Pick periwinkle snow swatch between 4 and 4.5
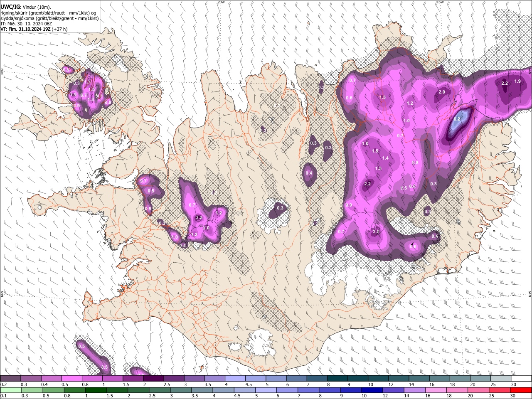Viewport: 532px width, 399px height. click(x=235, y=379)
